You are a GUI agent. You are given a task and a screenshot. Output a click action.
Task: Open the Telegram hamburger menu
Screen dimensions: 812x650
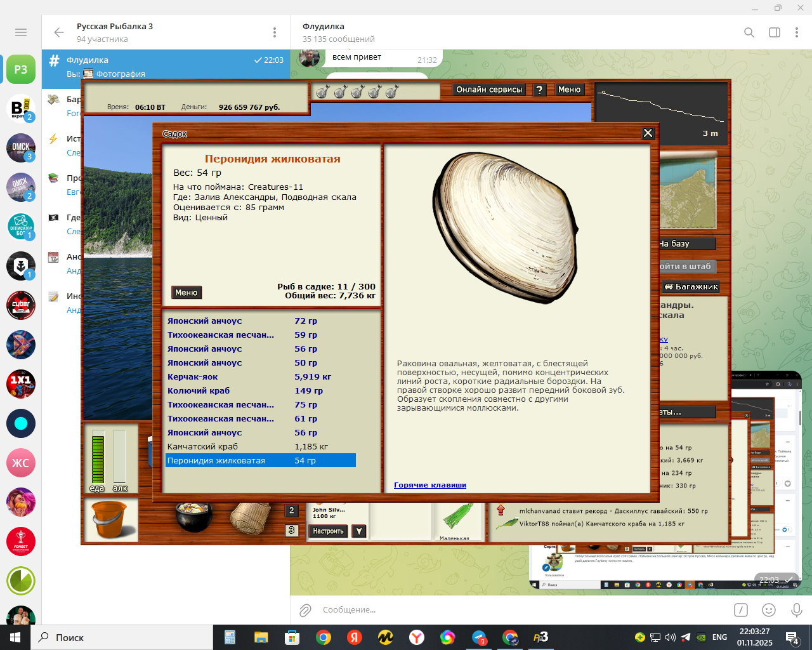point(21,32)
